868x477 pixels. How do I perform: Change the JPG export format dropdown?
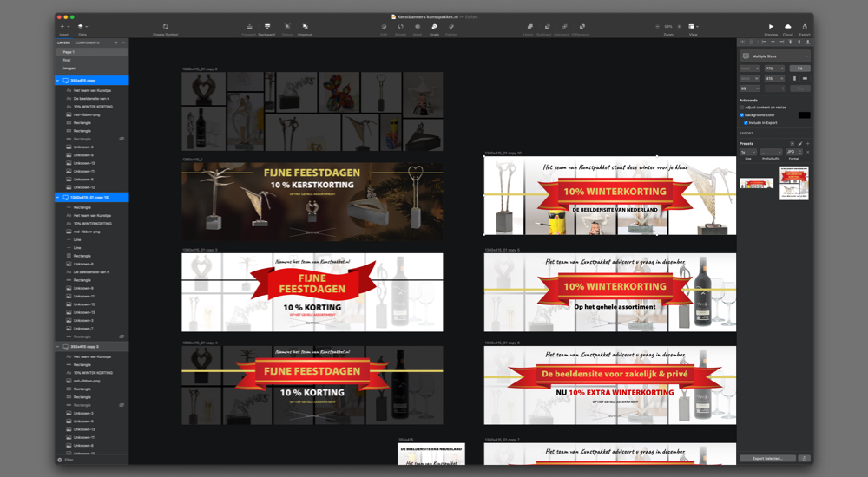[794, 152]
